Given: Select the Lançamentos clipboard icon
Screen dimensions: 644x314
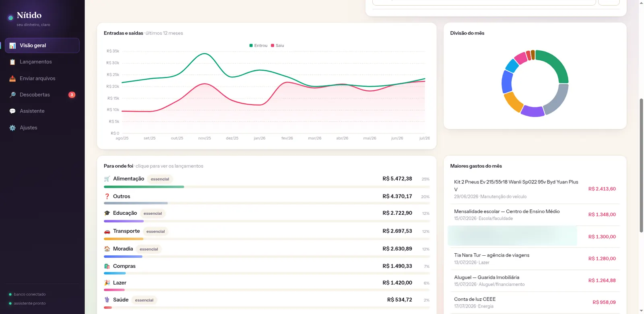Looking at the screenshot, I should [12, 62].
